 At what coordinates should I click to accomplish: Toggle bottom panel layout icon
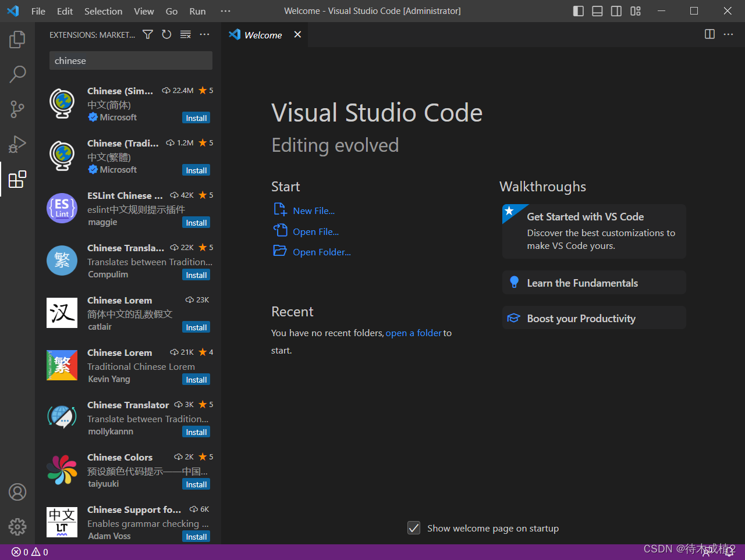pyautogui.click(x=597, y=11)
